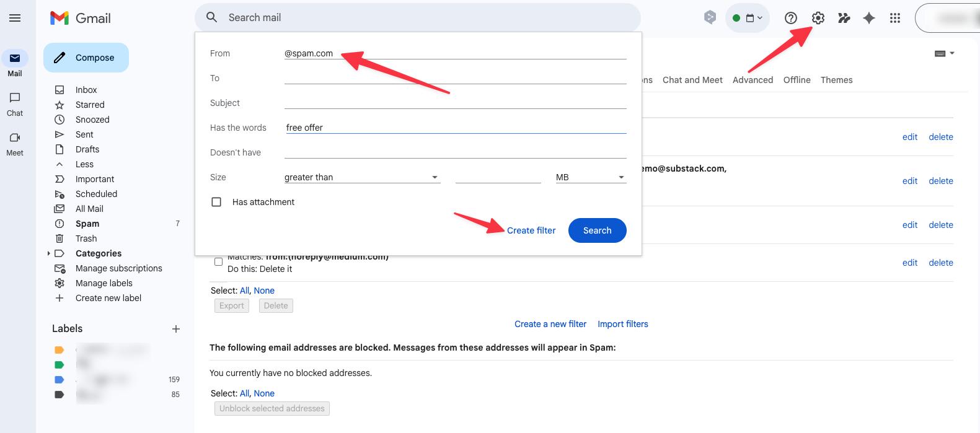Click the search magnifier icon
Screen dimensions: 980x433
pos(212,17)
